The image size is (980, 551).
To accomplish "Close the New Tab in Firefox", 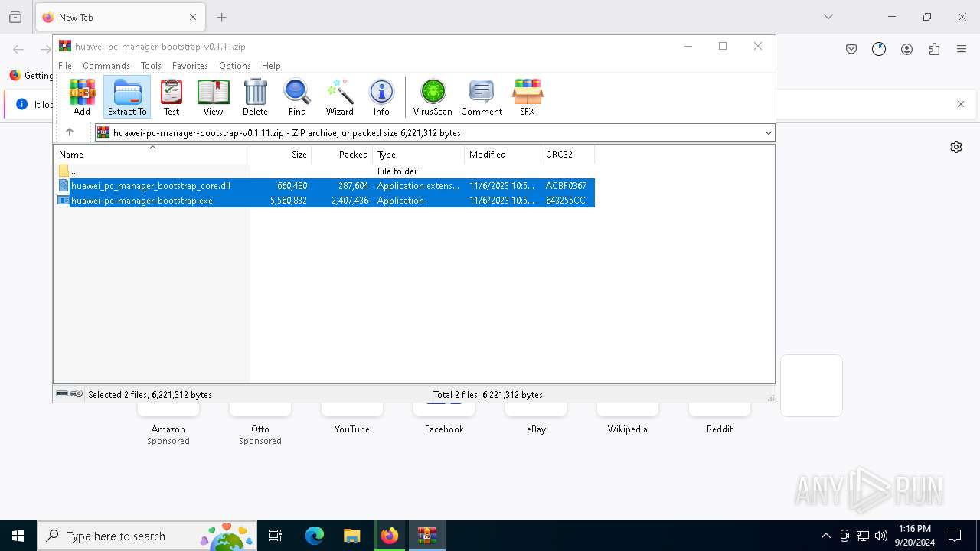I will coord(193,17).
